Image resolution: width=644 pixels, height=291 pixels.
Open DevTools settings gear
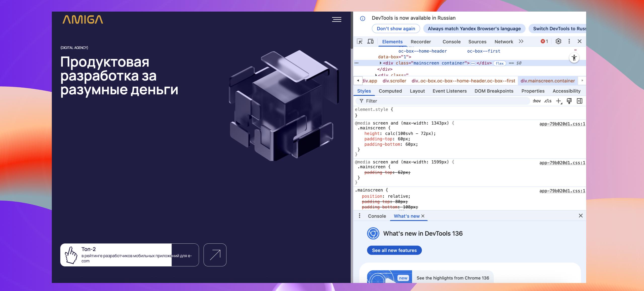[558, 41]
